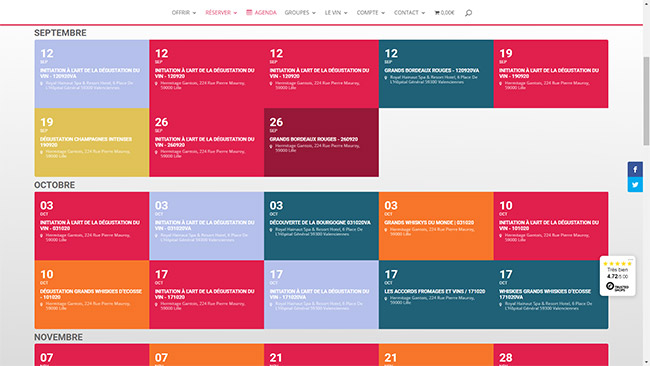Open the 12 Sep Grands Bordeaux Rouges 120920VA card
The width and height of the screenshot is (650, 366).
[x=436, y=74]
